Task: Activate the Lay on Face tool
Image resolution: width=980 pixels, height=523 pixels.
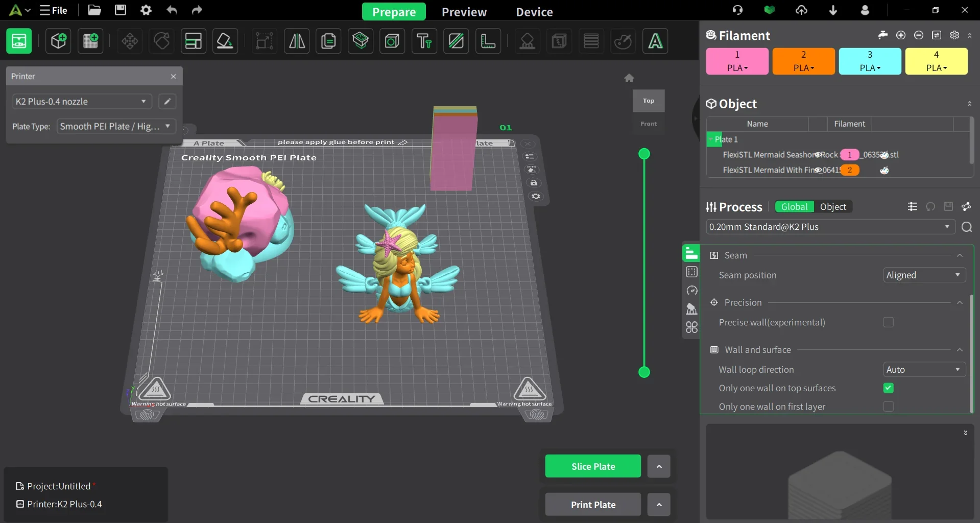Action: coord(225,41)
